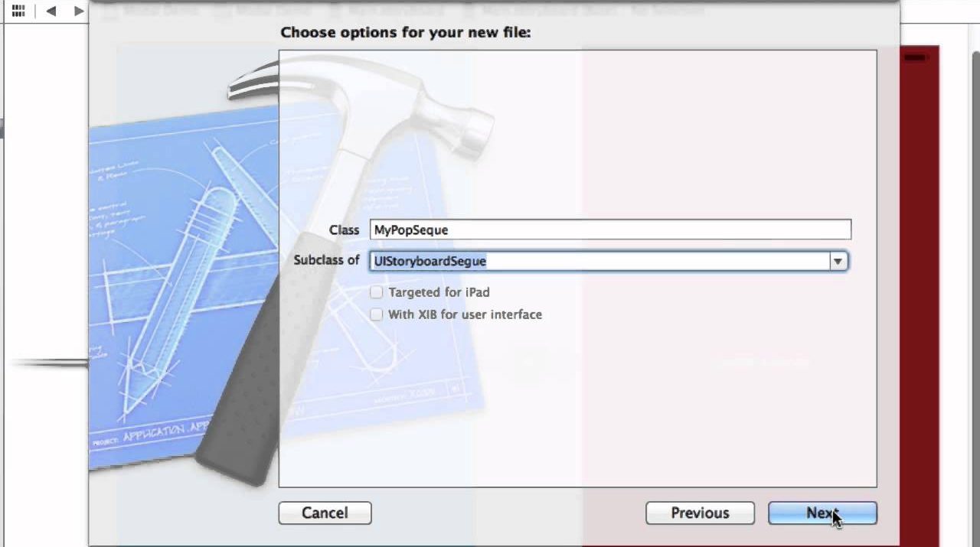Select the segue line on left canvas
The image size is (980, 547).
pyautogui.click(x=47, y=363)
